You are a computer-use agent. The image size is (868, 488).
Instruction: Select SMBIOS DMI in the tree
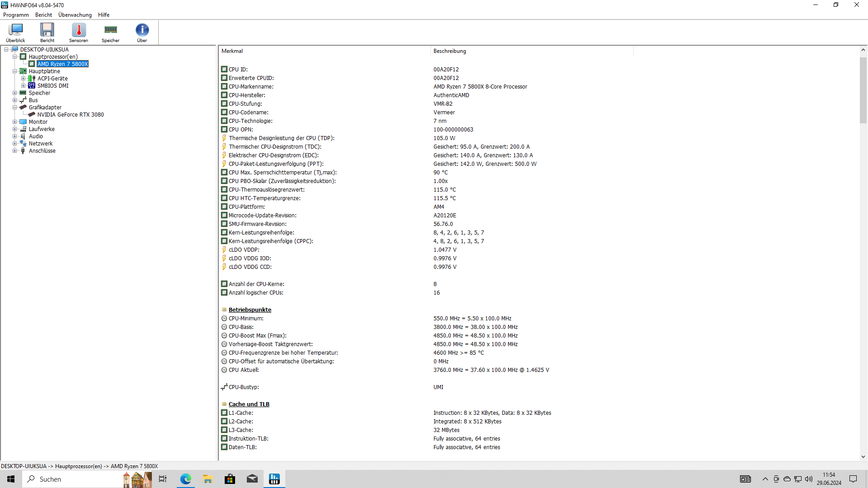(53, 86)
